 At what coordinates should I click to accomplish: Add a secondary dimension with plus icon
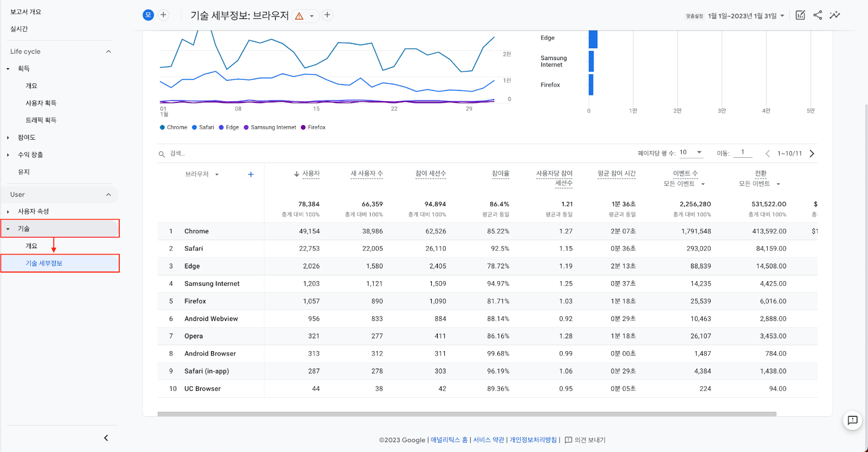pyautogui.click(x=251, y=175)
